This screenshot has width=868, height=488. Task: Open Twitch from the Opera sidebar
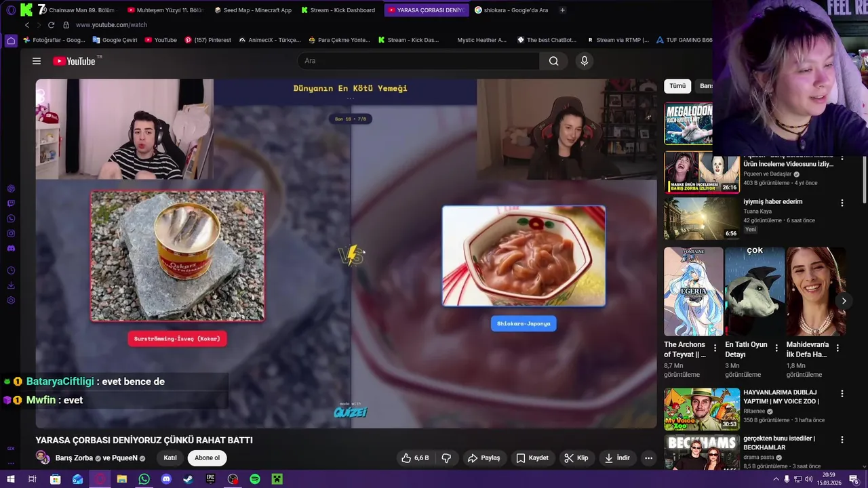click(11, 203)
